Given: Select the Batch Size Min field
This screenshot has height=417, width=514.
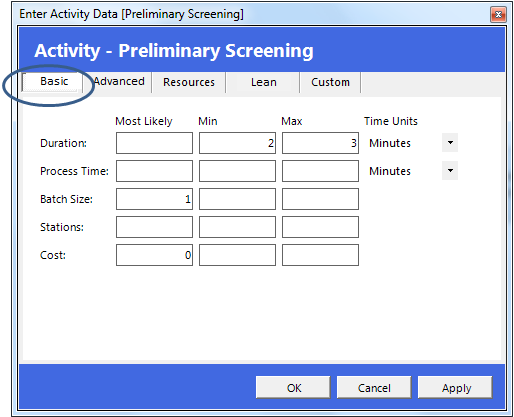Looking at the screenshot, I should pos(237,199).
